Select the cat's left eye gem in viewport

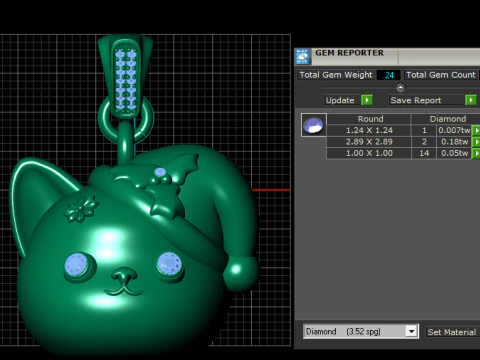coord(77,265)
